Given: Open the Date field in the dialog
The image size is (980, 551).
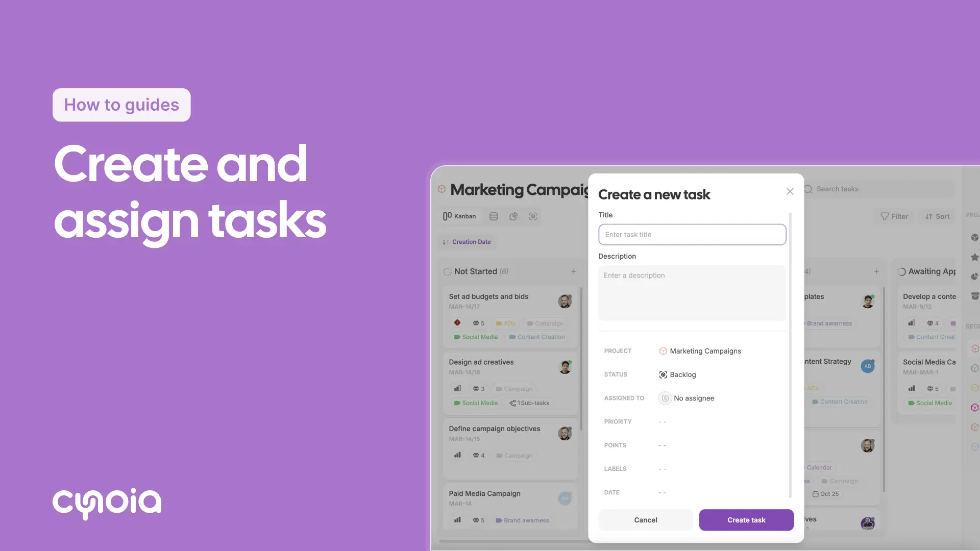Looking at the screenshot, I should 662,492.
